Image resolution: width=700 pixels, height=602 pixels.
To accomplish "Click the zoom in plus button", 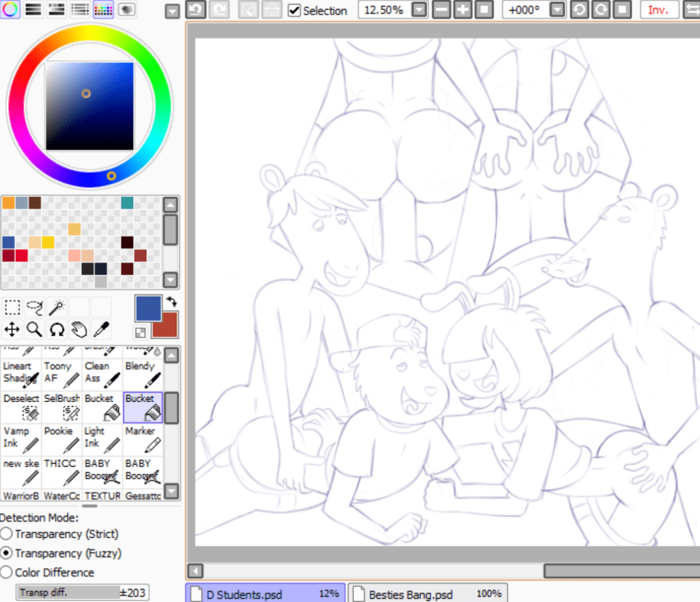I will coord(463,10).
